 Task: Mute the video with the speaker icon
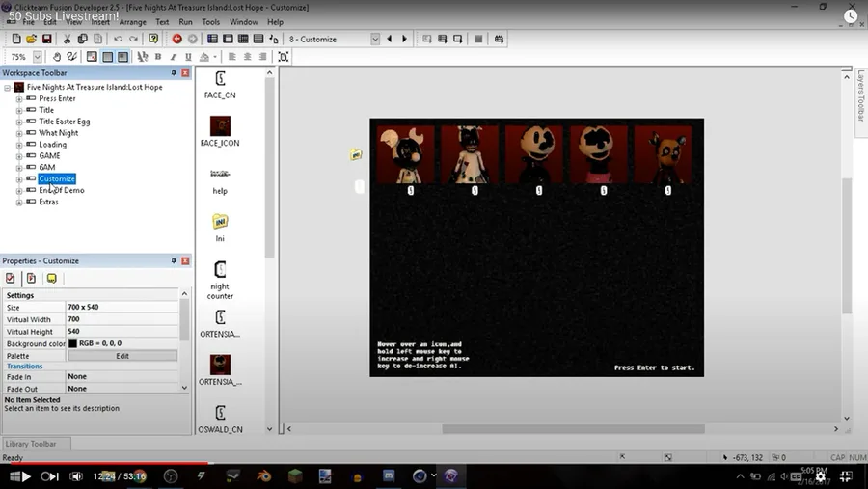76,476
